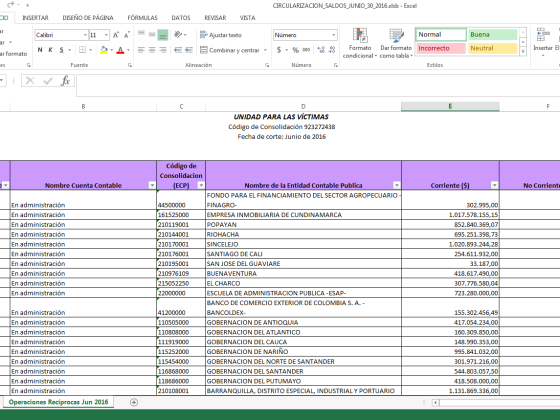Open the DATOS ribbon tab
Screen dimensions: 560x420
coord(181,18)
